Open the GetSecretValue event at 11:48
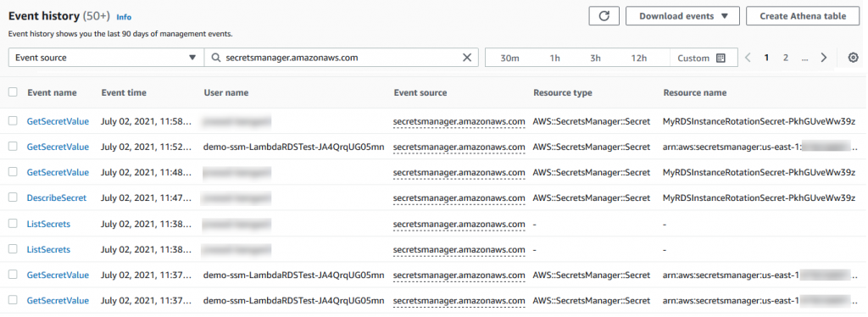The image size is (868, 317). click(58, 172)
